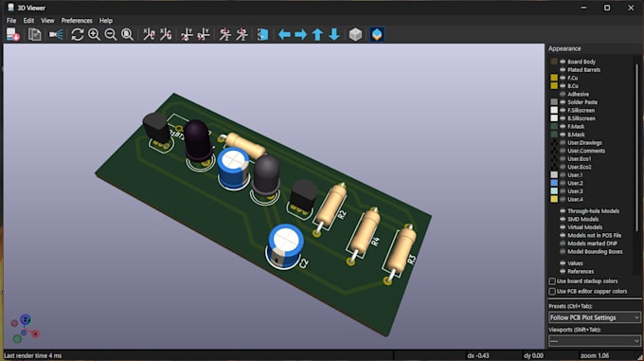The image size is (644, 361).
Task: Enable Use PCB editor copper colors
Action: [552, 292]
